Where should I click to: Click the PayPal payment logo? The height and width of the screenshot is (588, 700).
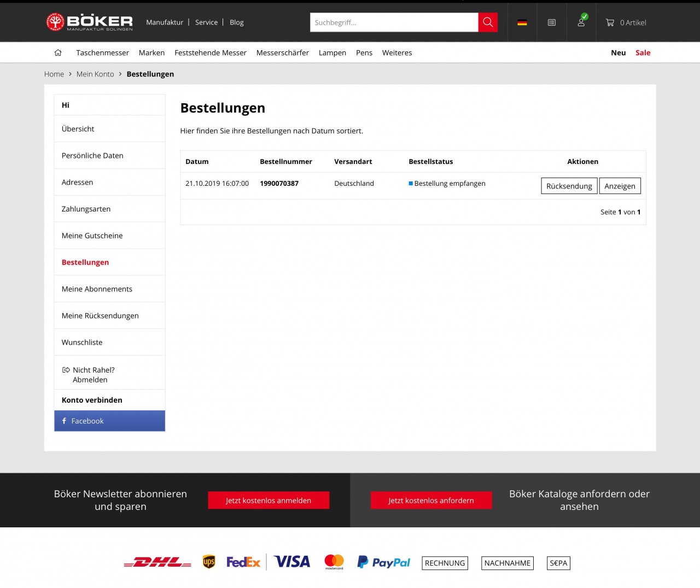pos(384,562)
